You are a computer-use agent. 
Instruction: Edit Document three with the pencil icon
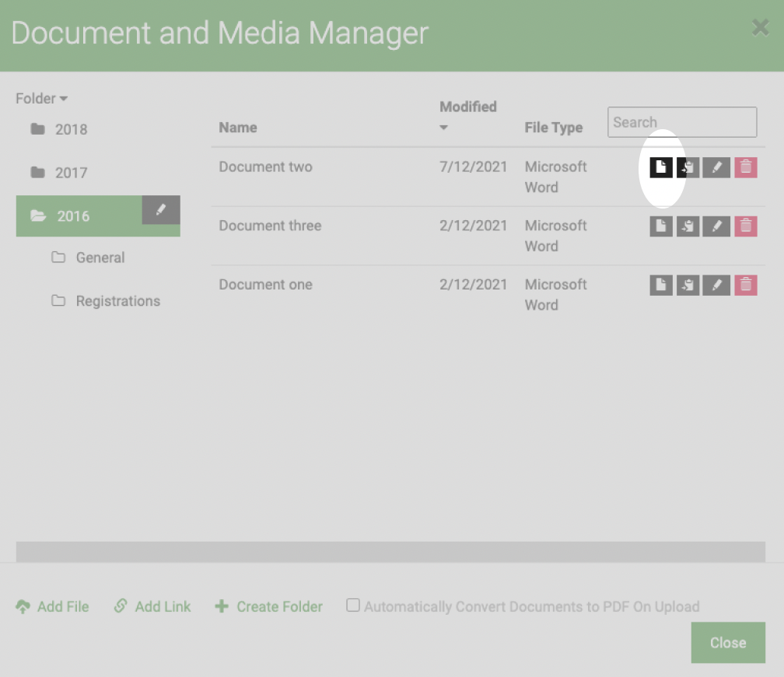point(716,226)
